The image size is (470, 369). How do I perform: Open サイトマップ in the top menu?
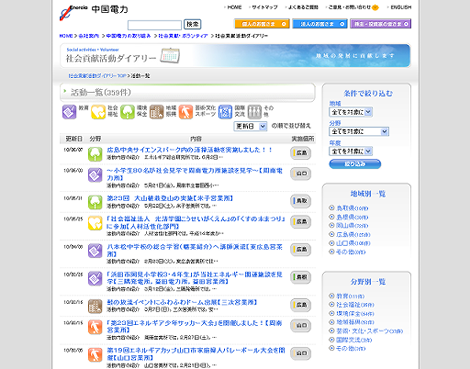[264, 7]
